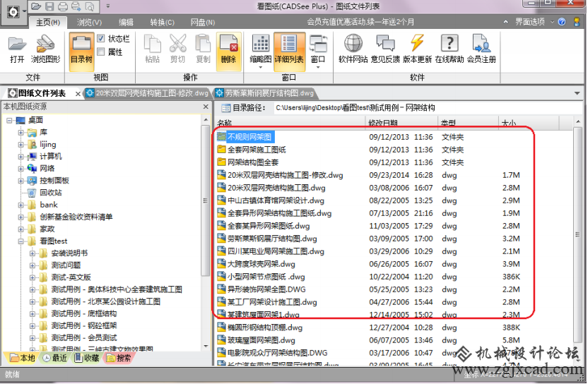Click the 剪切 cut icon
588x384 pixels.
177,49
